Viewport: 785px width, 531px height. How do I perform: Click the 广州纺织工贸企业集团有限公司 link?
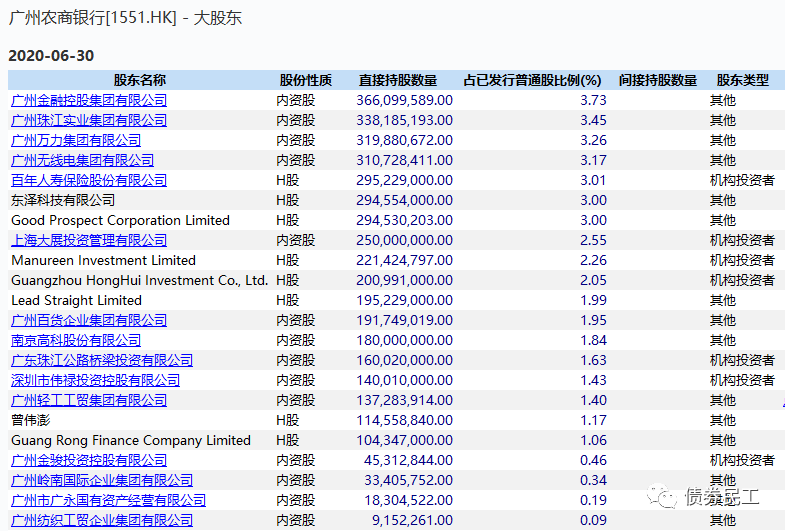coord(102,520)
